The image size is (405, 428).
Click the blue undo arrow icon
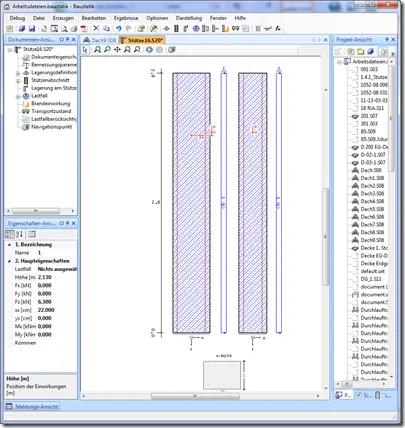[118, 29]
